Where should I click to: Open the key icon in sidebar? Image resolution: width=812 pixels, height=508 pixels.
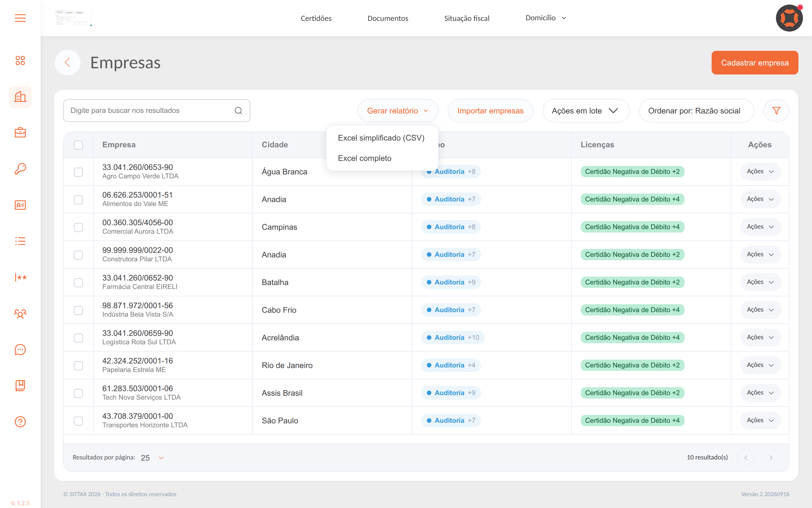(x=20, y=169)
